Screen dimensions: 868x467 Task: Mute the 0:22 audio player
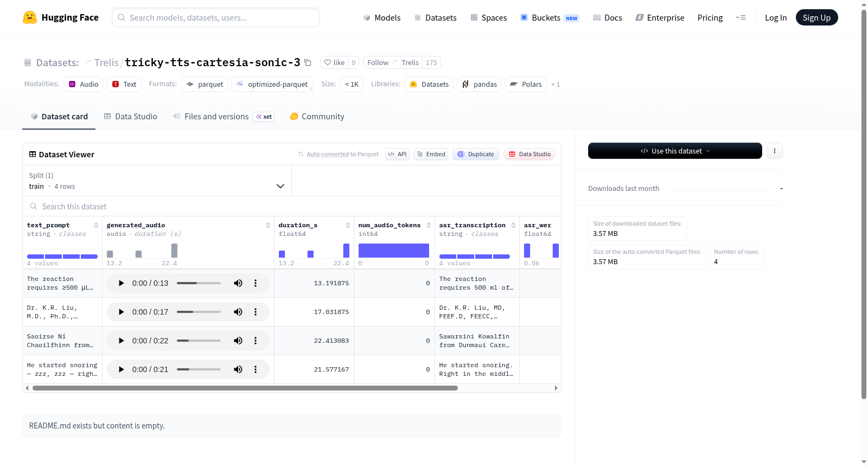pyautogui.click(x=238, y=341)
